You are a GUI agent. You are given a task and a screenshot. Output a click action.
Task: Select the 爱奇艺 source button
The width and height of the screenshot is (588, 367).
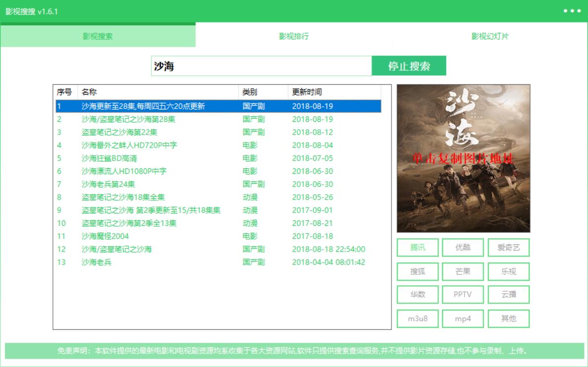click(x=508, y=248)
